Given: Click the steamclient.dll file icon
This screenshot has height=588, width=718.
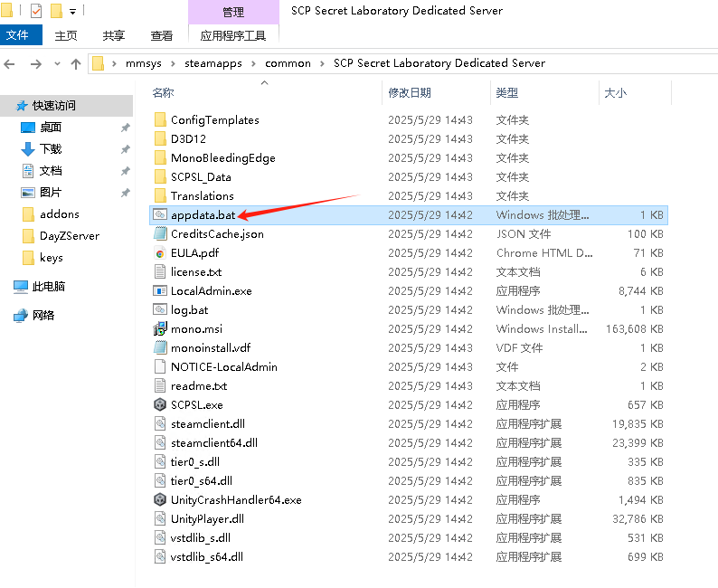Looking at the screenshot, I should 160,424.
